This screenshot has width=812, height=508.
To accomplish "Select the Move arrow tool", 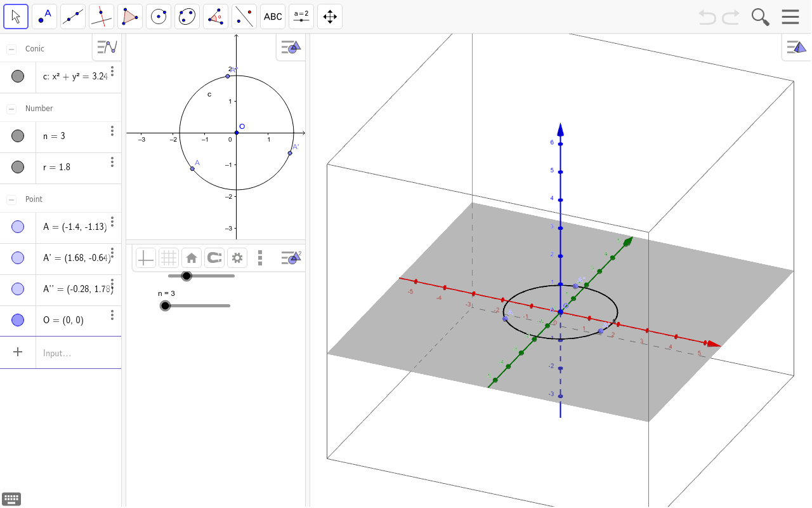I will [16, 17].
